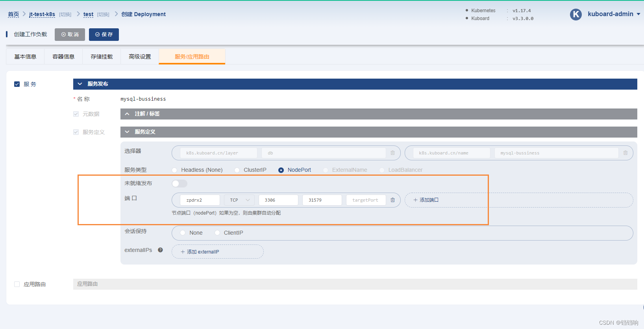Switch to 基本信息 tab
This screenshot has width=644, height=329.
coord(25,57)
